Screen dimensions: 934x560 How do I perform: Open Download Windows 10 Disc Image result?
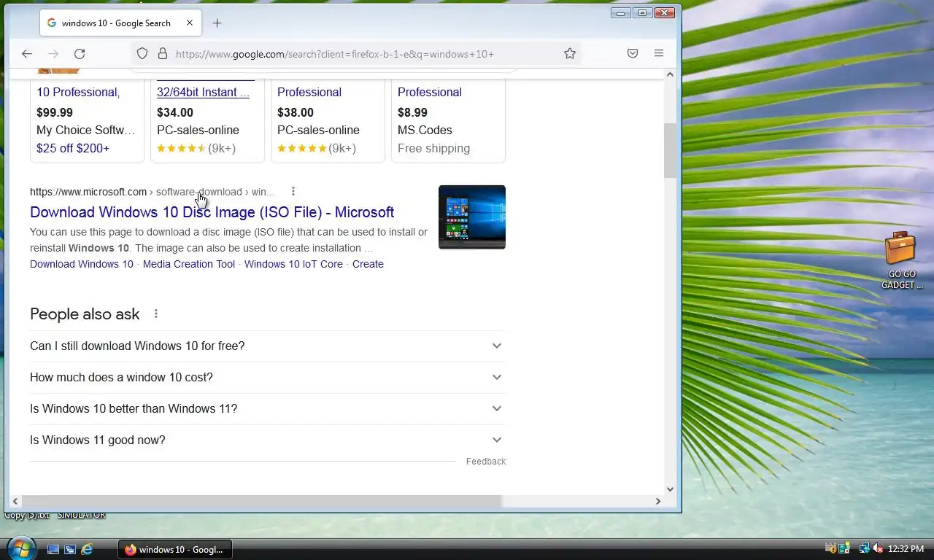(212, 212)
